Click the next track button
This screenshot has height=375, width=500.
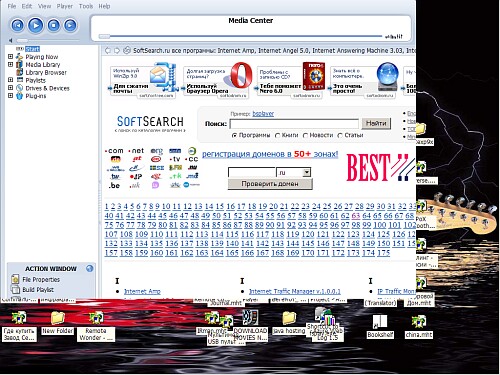(70, 25)
